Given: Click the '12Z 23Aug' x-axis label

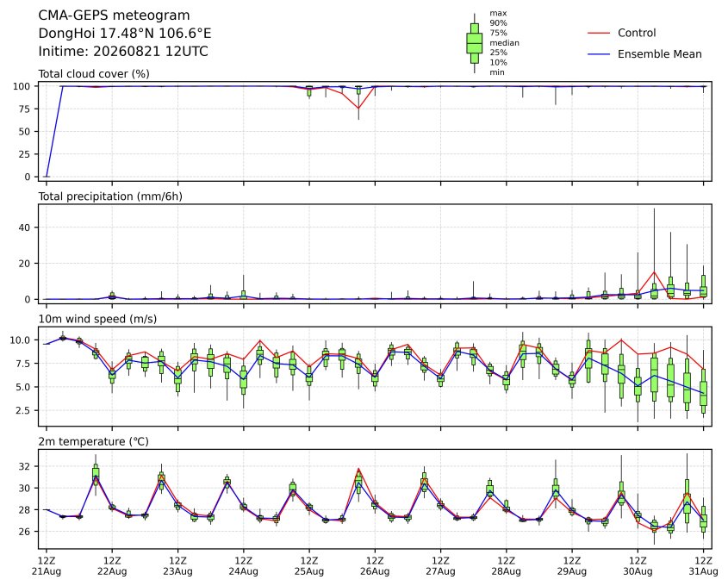Looking at the screenshot, I should pyautogui.click(x=177, y=566).
